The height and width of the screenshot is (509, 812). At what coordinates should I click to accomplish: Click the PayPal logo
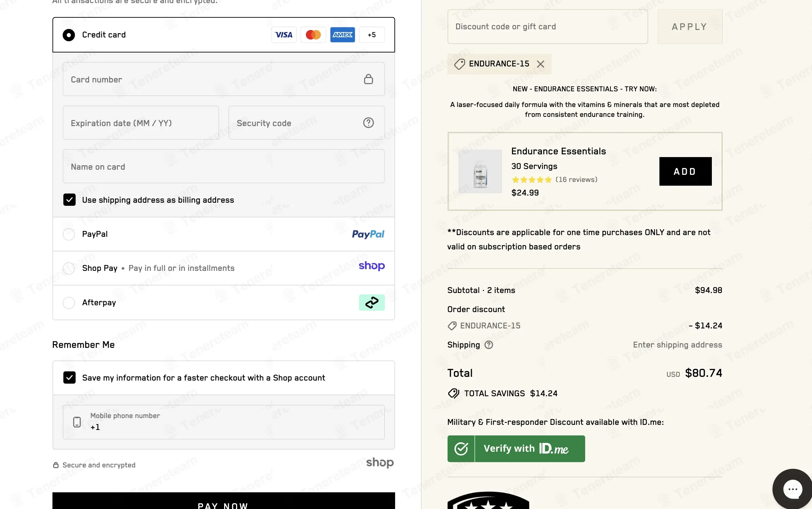pos(368,234)
